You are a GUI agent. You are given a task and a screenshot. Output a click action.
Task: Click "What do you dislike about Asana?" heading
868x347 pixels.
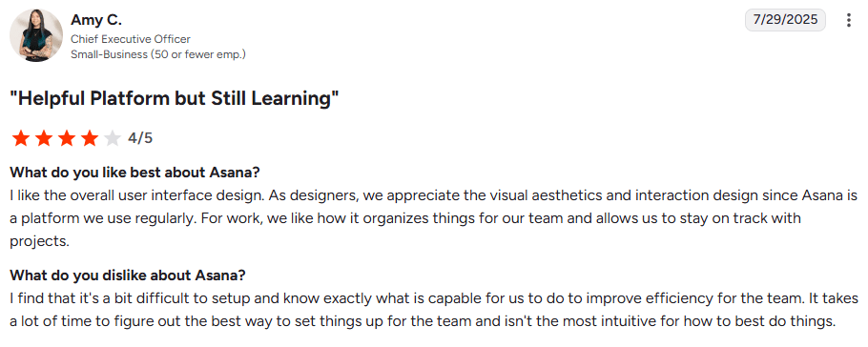(x=128, y=276)
